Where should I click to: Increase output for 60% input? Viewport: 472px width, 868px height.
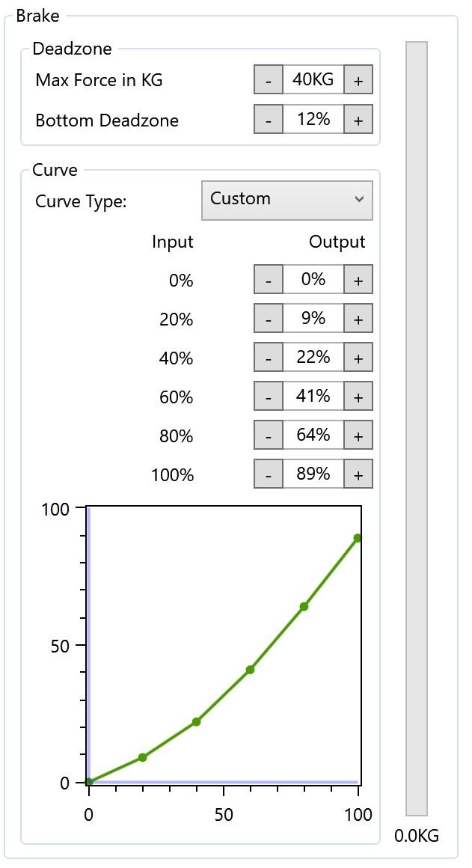click(x=358, y=397)
